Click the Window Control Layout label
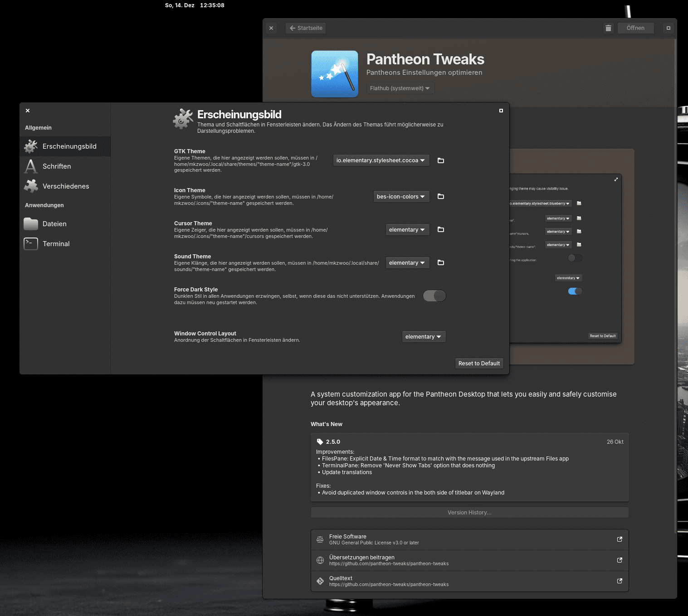688x616 pixels. tap(205, 334)
